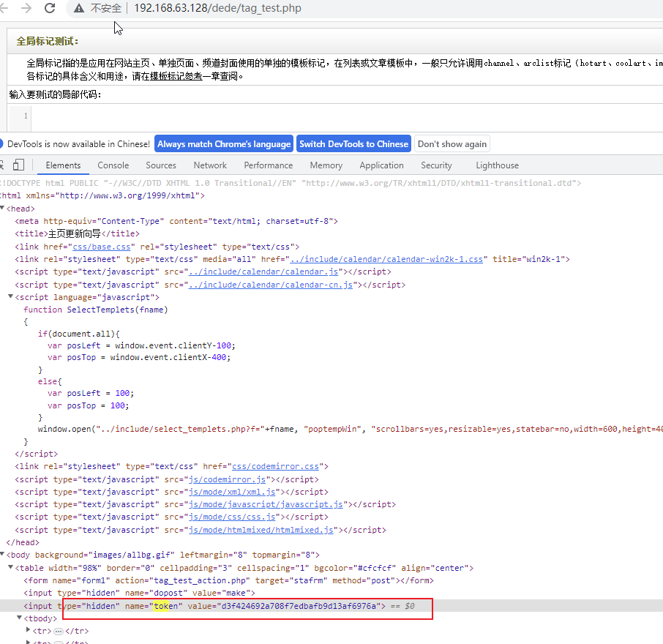The height and width of the screenshot is (644, 663).
Task: Click the Don't show again button
Action: coord(452,144)
